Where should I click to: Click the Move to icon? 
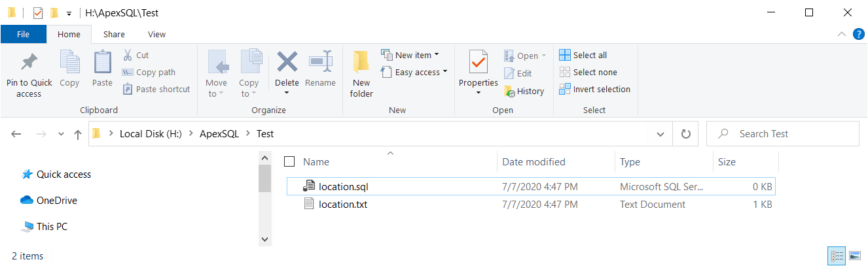pos(217,74)
